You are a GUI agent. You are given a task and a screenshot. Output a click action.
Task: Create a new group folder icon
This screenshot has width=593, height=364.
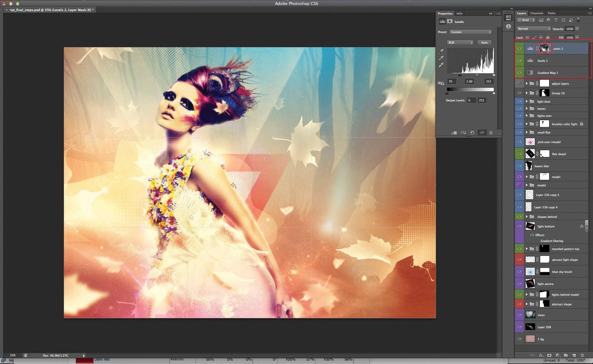pyautogui.click(x=565, y=355)
